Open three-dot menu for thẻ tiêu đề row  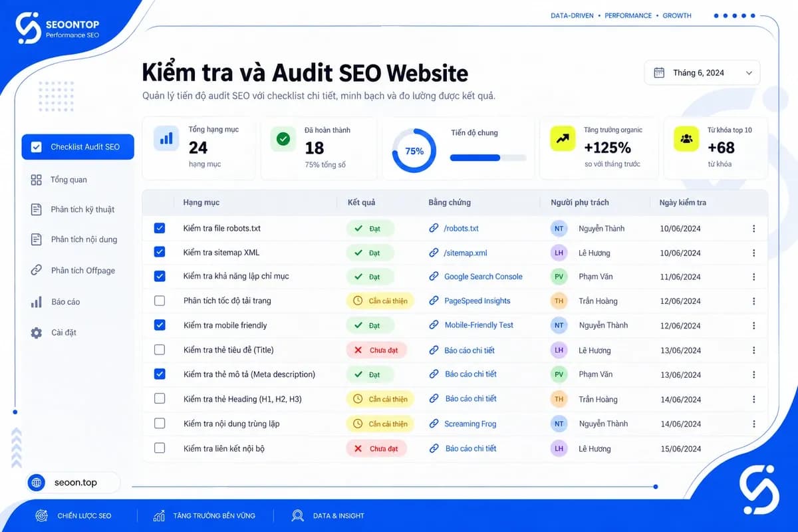[x=753, y=350]
